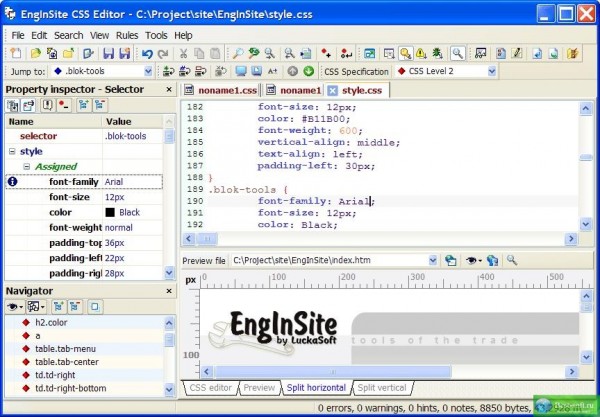600x417 pixels.
Task: Toggle eye visibility button in preview bar
Action: click(474, 260)
